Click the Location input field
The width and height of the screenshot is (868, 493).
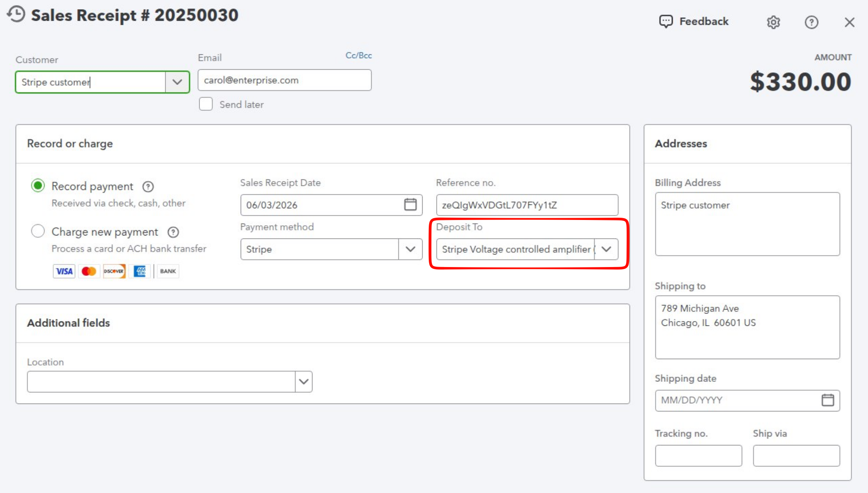(x=161, y=381)
